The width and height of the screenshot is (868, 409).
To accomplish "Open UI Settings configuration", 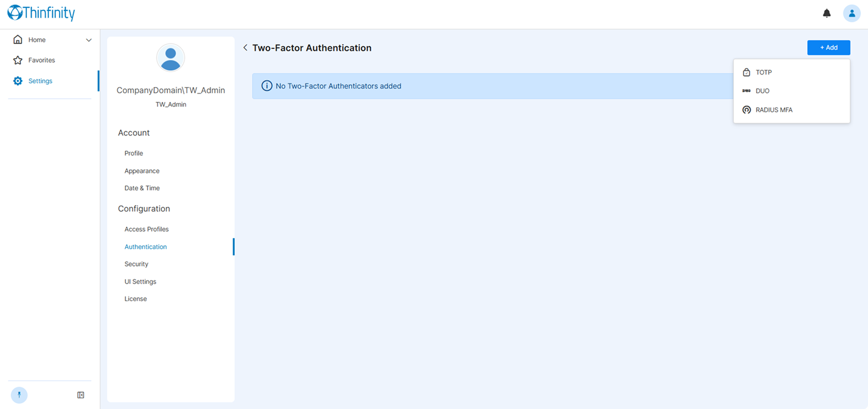I will [x=140, y=282].
